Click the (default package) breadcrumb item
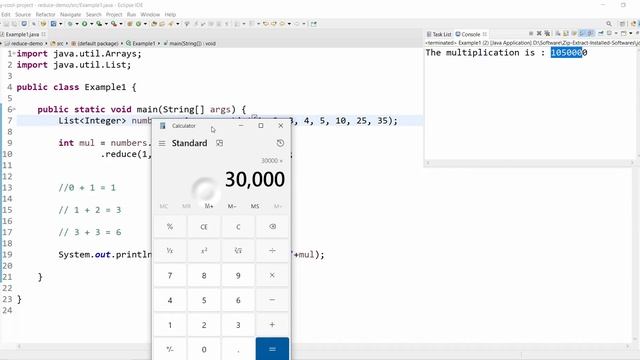 [95, 43]
